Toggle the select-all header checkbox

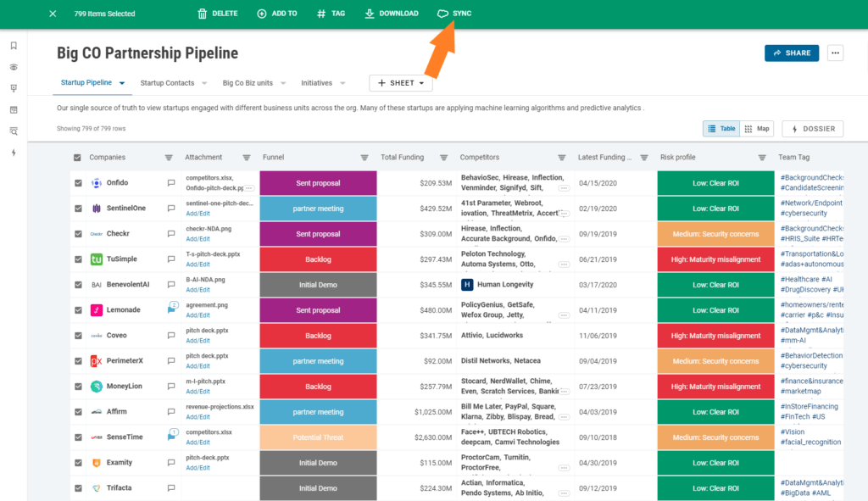tap(78, 158)
